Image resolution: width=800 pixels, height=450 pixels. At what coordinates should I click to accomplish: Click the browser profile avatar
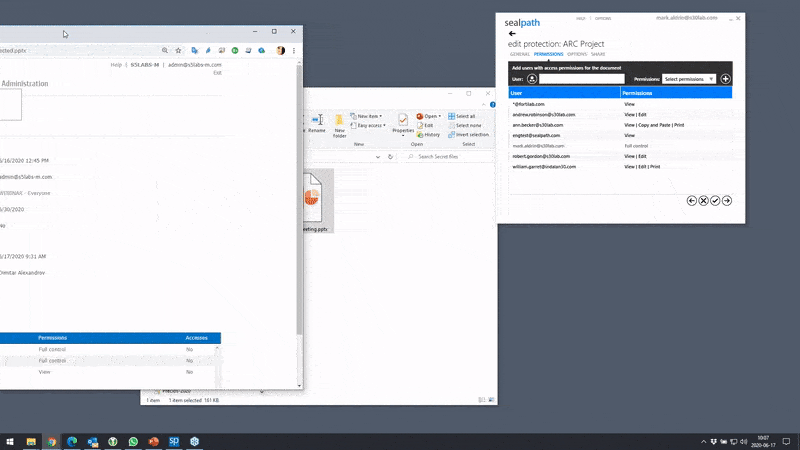(281, 51)
